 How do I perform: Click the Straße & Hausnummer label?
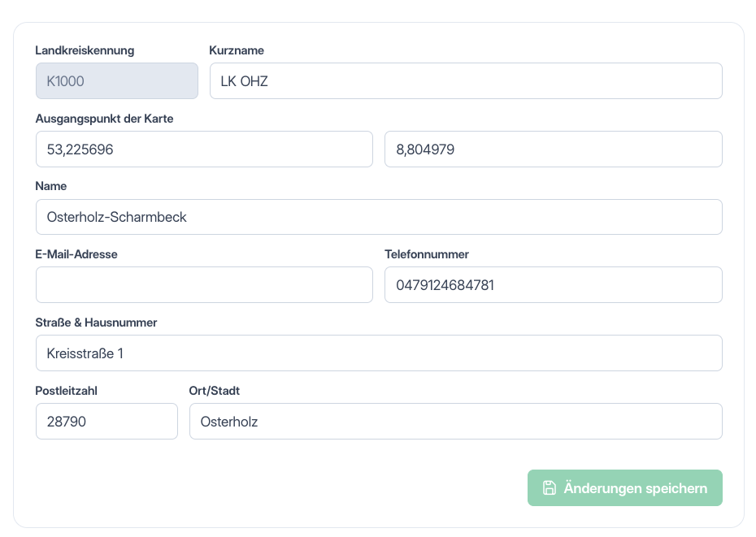(x=96, y=323)
